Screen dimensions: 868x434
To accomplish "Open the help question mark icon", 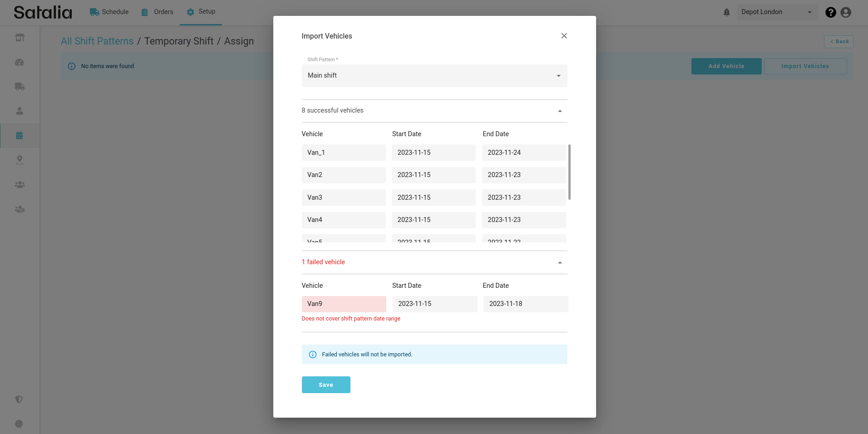I will click(x=830, y=12).
